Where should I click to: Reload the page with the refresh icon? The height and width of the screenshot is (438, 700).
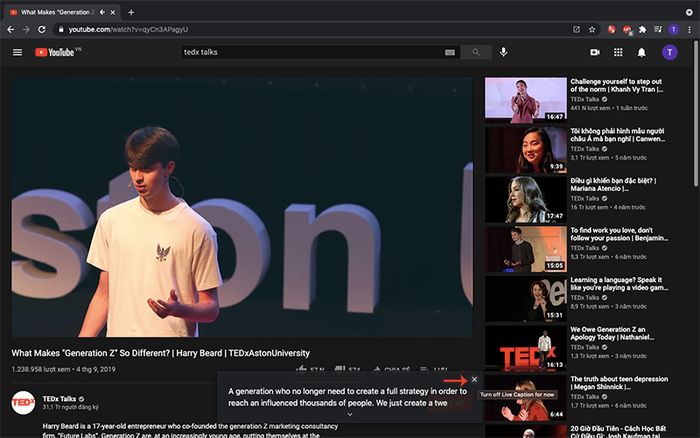coord(42,29)
